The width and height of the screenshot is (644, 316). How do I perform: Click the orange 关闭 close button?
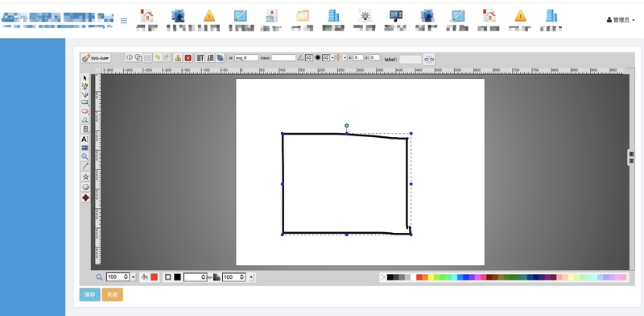tap(113, 294)
